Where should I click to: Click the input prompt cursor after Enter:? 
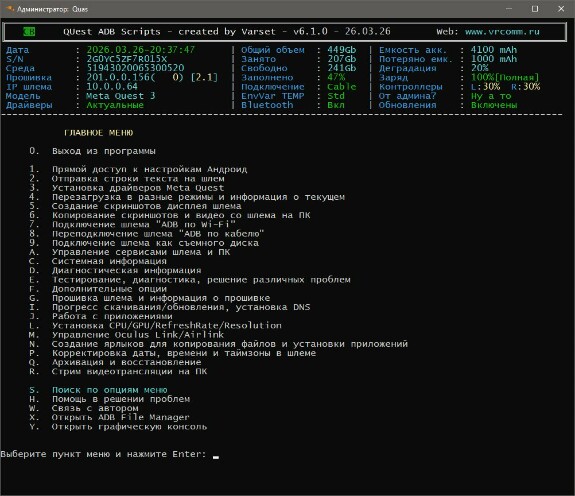click(216, 456)
